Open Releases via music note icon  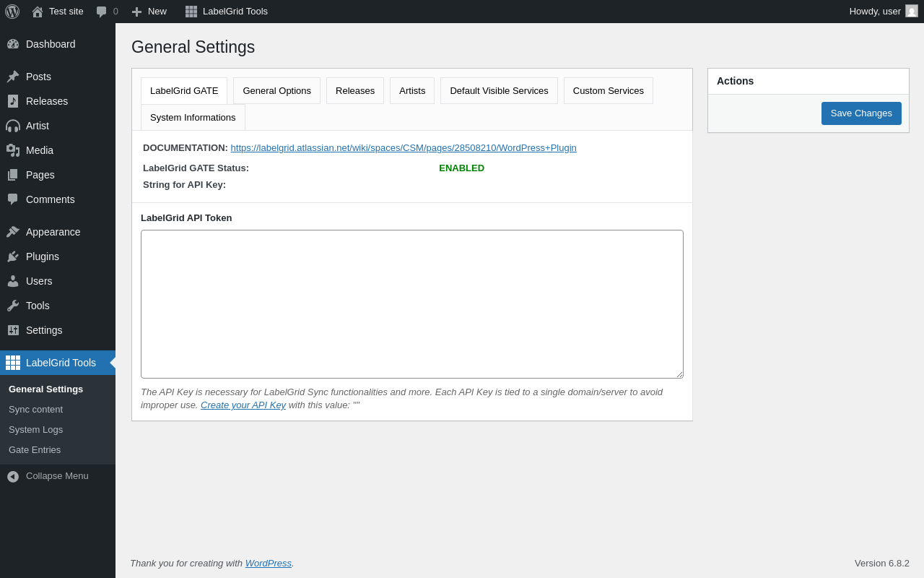click(13, 101)
